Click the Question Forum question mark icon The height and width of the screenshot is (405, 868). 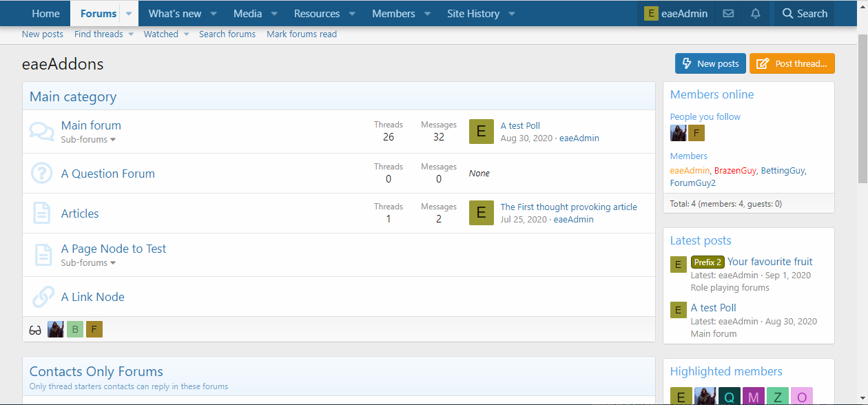pos(42,174)
